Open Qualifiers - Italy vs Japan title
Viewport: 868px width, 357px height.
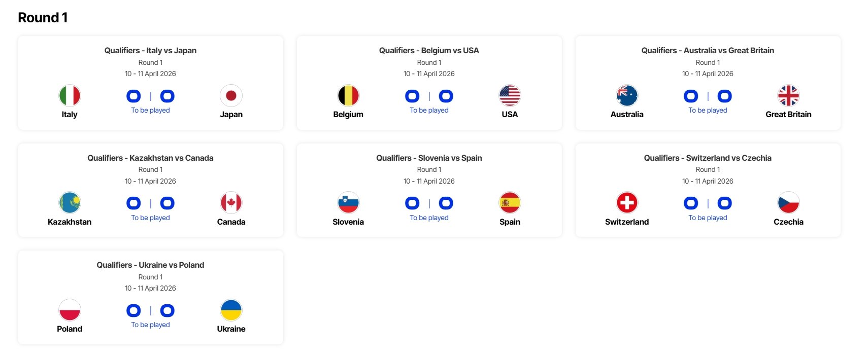point(150,50)
